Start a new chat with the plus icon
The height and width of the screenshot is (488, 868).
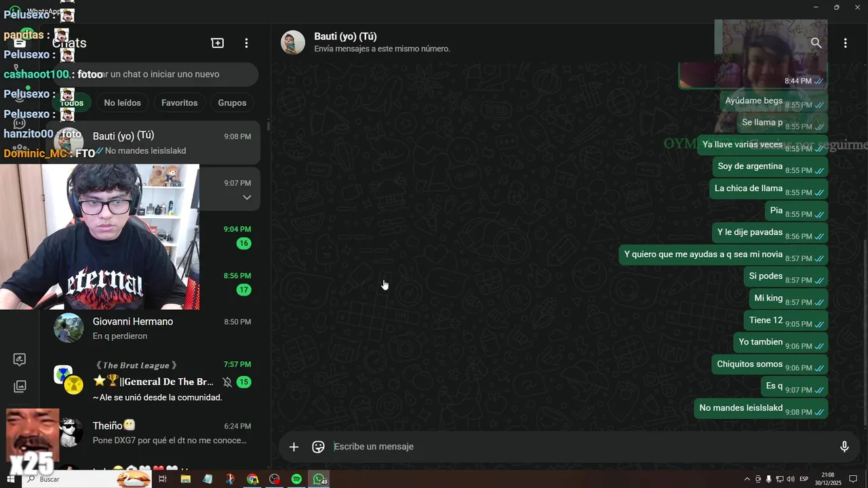[x=217, y=43]
